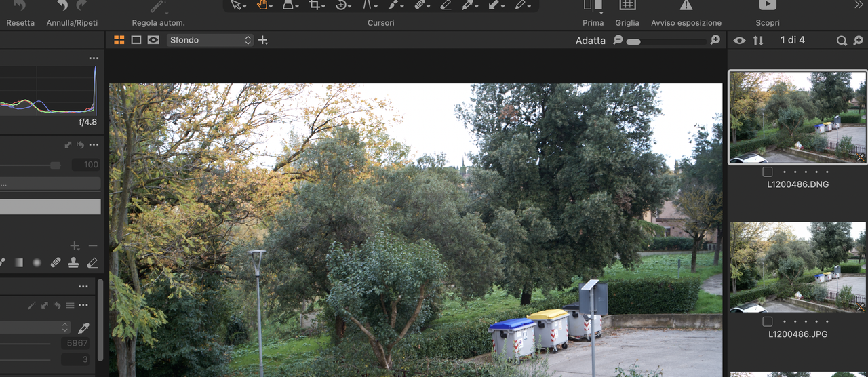Pick white balance with the eyedropper

83,328
